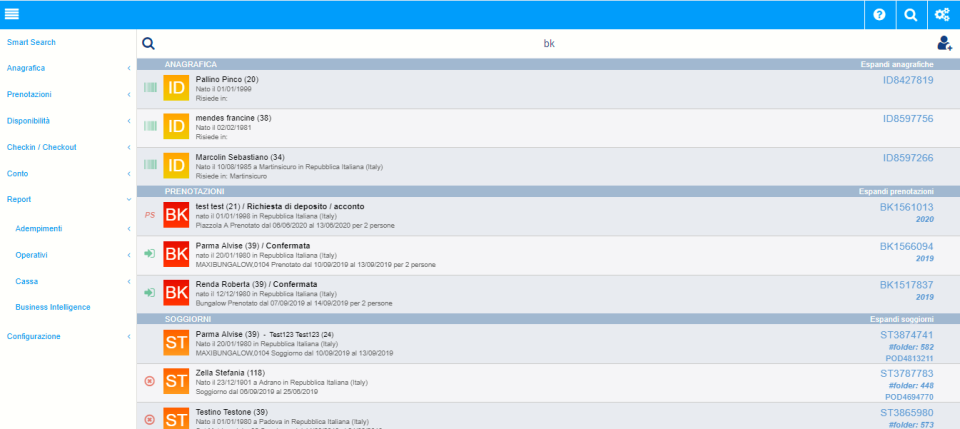Open the help question mark icon
This screenshot has width=960, height=429.
[x=880, y=15]
